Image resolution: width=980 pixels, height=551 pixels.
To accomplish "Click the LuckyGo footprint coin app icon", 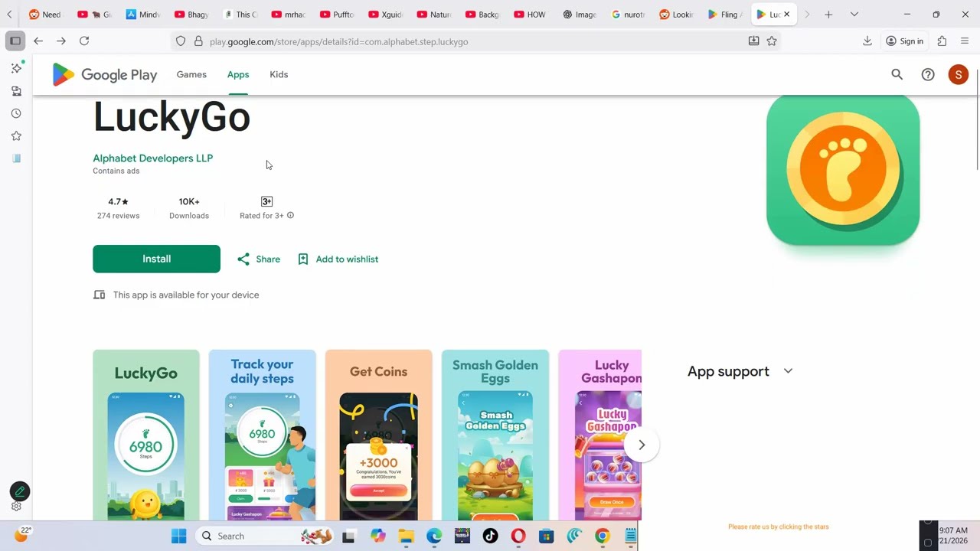I will click(843, 170).
